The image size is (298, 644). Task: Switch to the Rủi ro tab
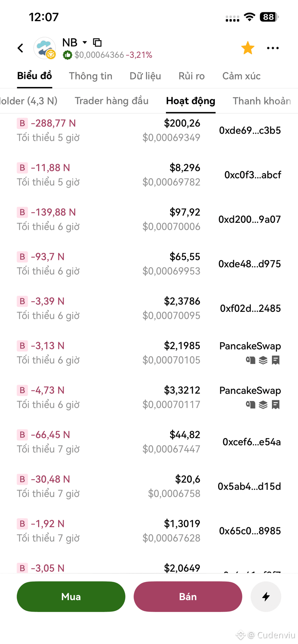coord(191,76)
